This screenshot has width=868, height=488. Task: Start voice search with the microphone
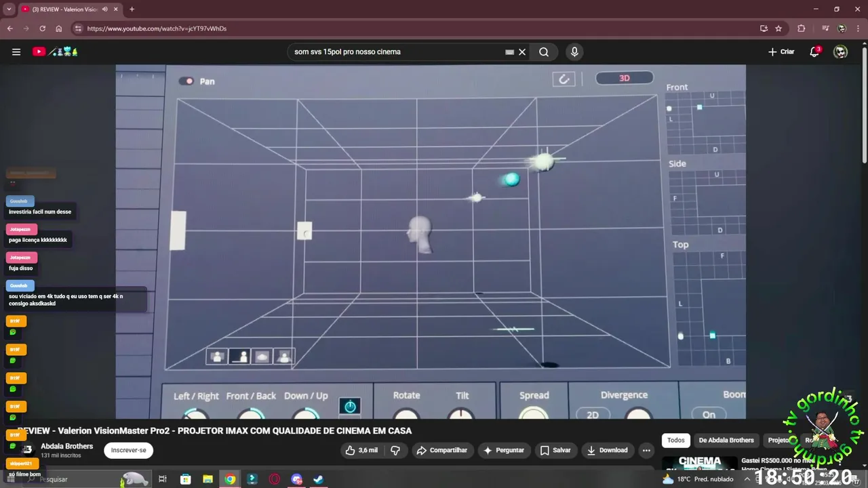tap(574, 52)
